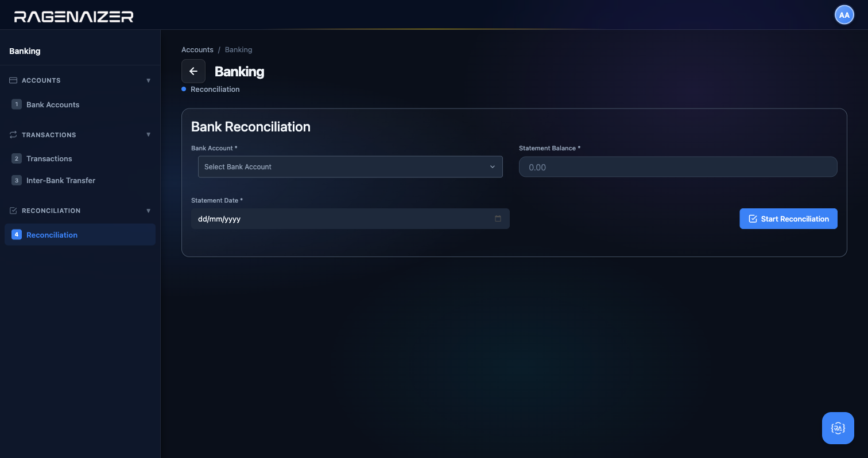The width and height of the screenshot is (868, 458).
Task: Click the Banking sidebar heading
Action: point(25,51)
